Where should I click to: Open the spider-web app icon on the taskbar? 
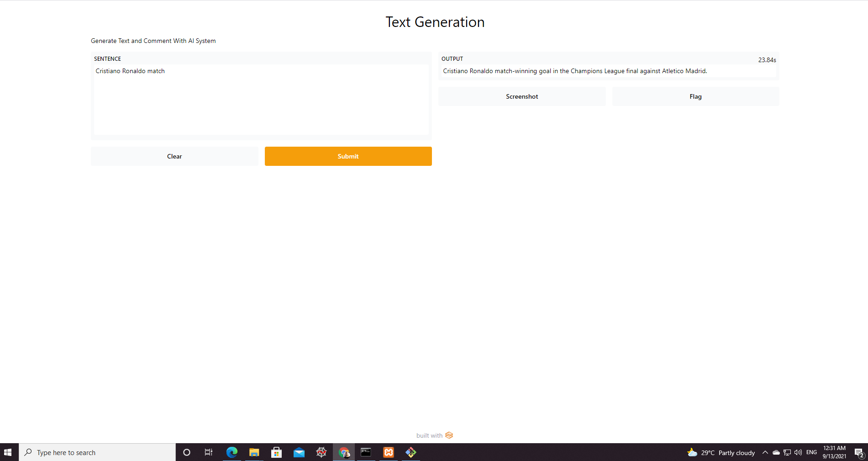321,452
